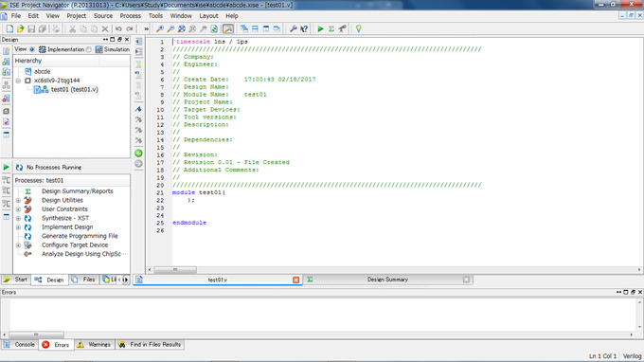Expand the Implement Design process
Viewport: 644px width, 362px height.
coord(19,227)
